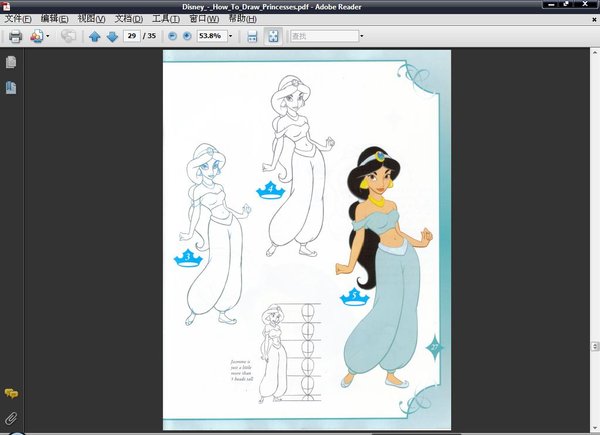Click the Print icon in toolbar
This screenshot has width=600, height=435.
click(15, 37)
